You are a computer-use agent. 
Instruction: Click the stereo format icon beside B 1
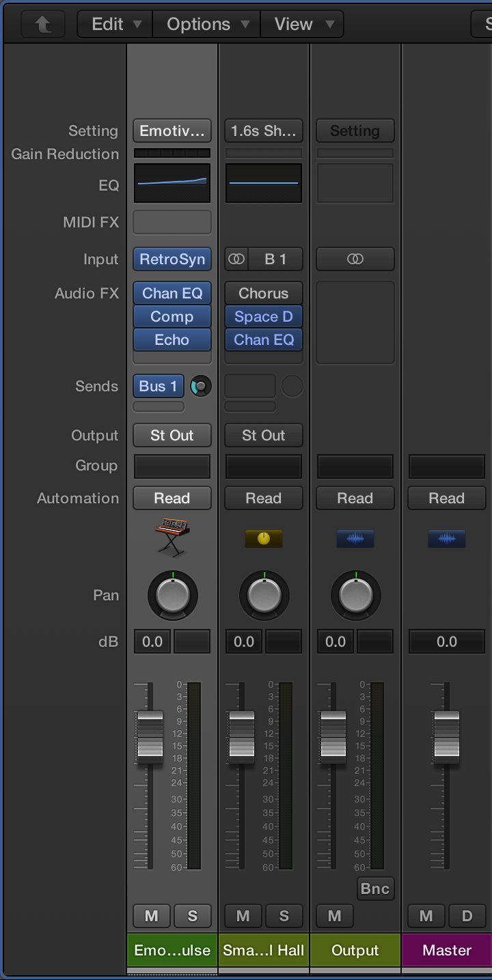[x=236, y=260]
